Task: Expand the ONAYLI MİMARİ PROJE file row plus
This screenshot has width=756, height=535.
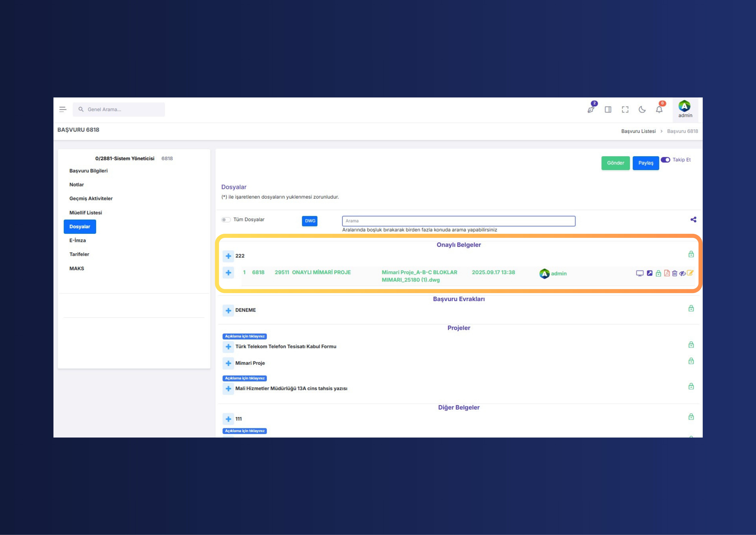Action: point(228,273)
